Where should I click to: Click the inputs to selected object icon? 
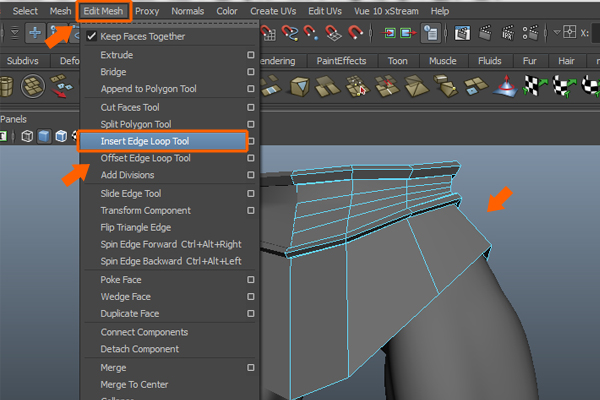point(390,33)
